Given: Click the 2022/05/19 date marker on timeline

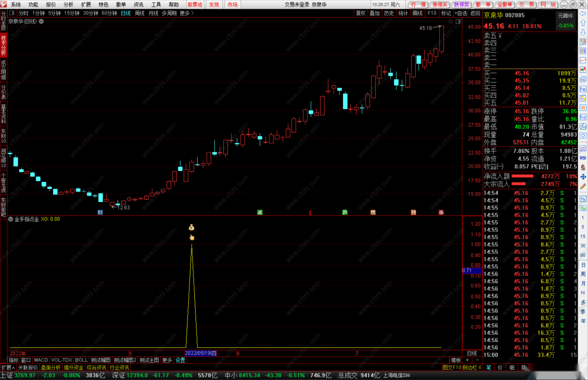Looking at the screenshot, I should coord(201,353).
